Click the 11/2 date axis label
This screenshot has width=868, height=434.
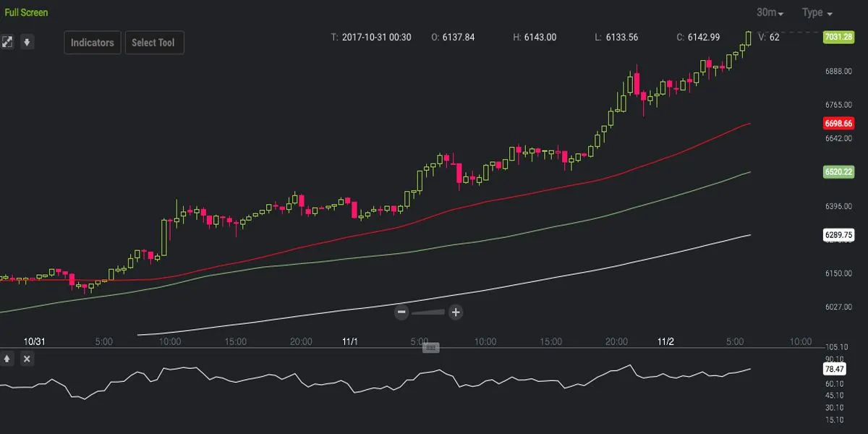[665, 341]
